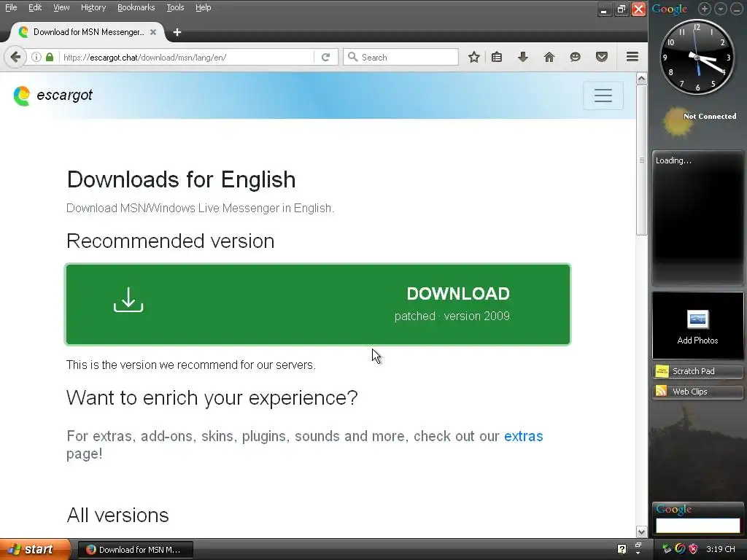Click the green padlock security icon
The image size is (747, 560).
click(x=50, y=57)
